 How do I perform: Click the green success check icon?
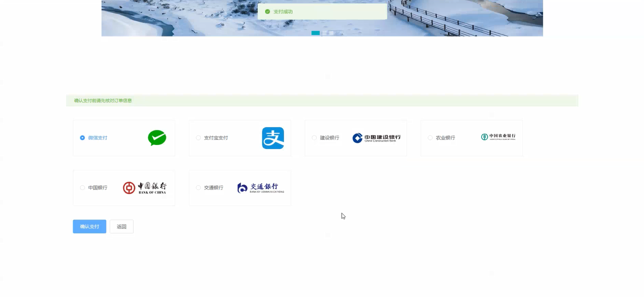pyautogui.click(x=268, y=11)
